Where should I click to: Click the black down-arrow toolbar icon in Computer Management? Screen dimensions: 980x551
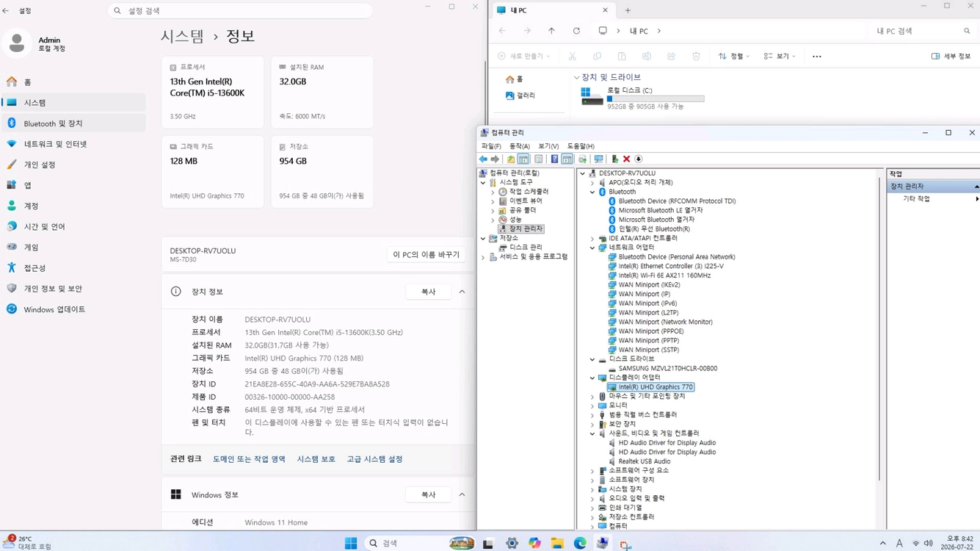639,159
